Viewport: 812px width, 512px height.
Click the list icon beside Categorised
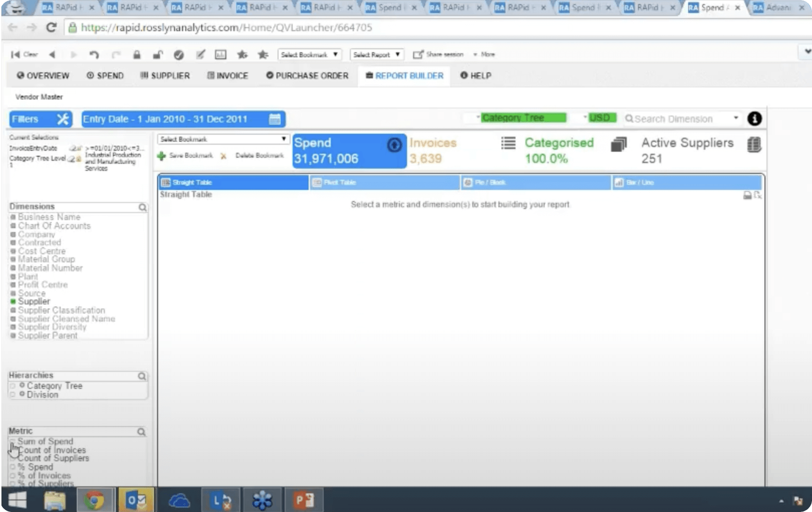coord(508,143)
